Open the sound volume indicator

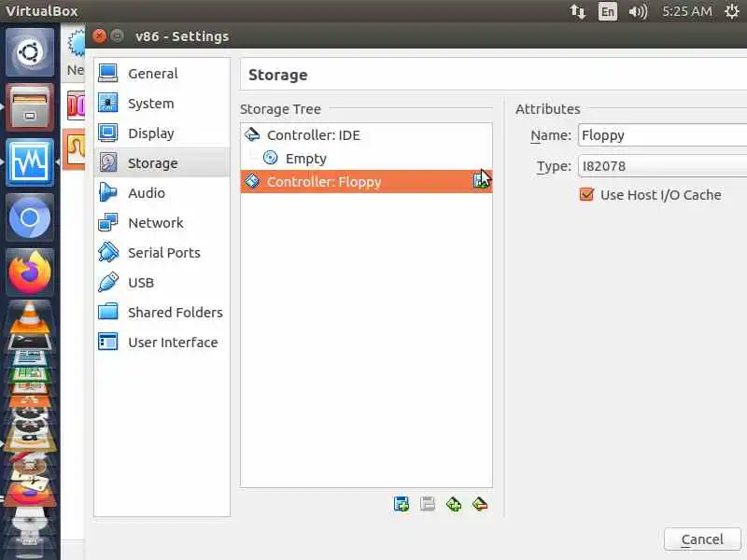click(638, 11)
